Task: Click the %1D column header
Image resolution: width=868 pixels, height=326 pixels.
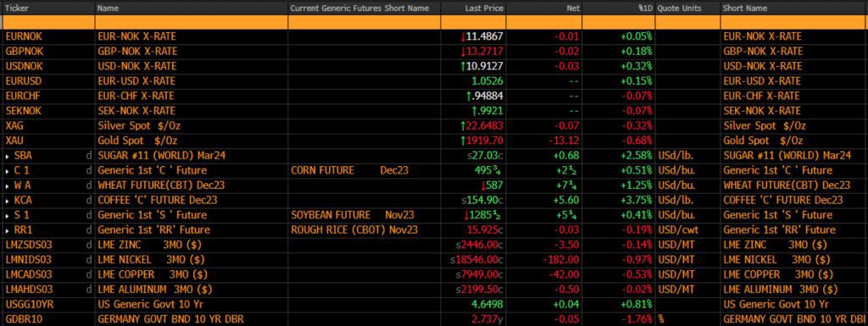Action: pos(645,8)
